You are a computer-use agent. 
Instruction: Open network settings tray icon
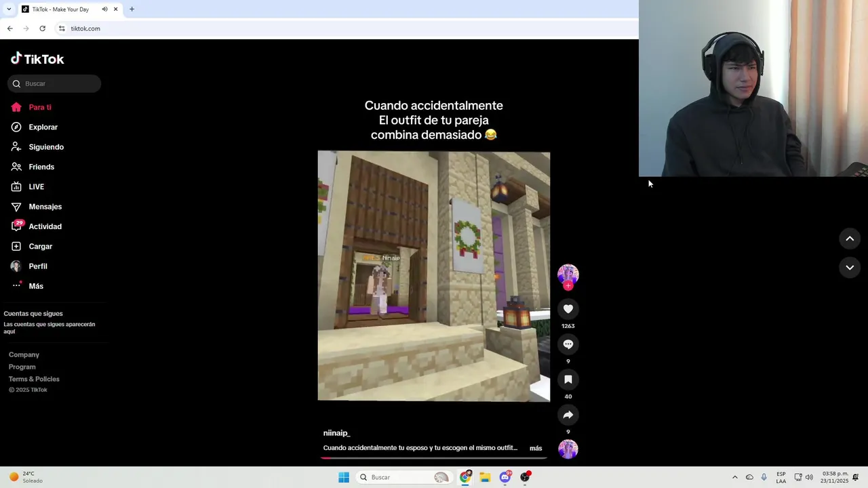click(x=798, y=477)
